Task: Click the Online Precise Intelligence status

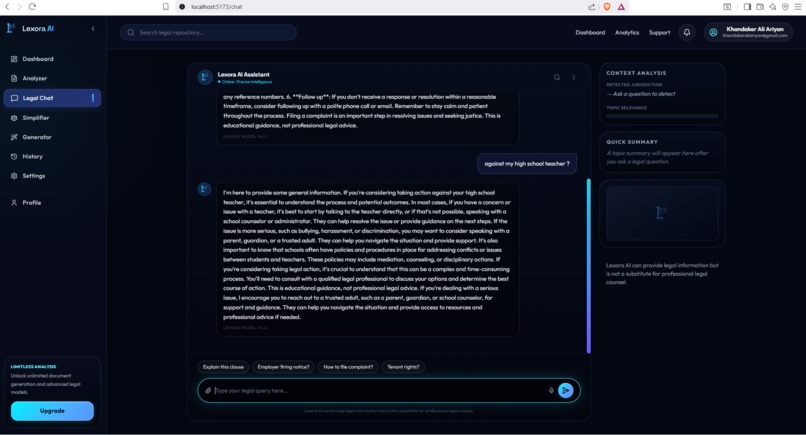Action: [245, 82]
